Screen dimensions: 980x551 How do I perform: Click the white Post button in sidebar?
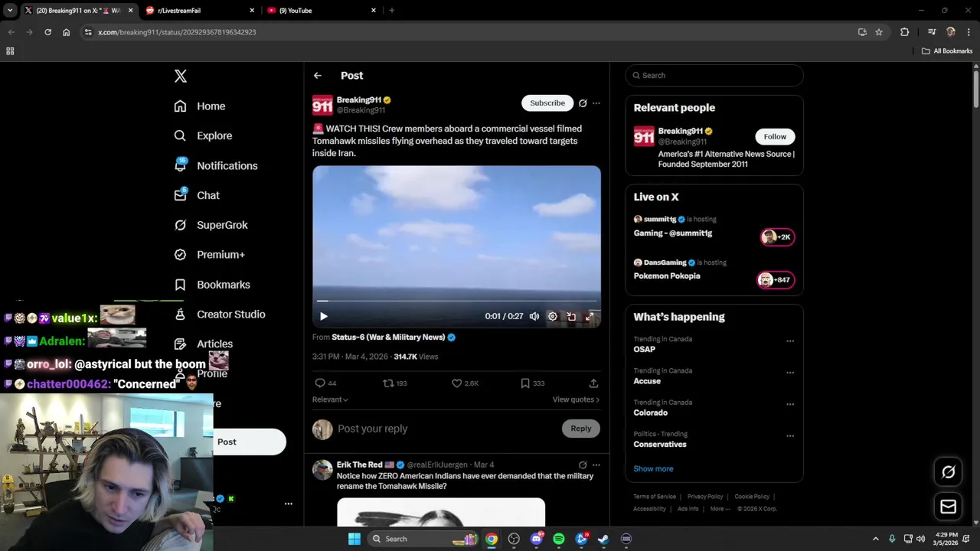click(250, 442)
